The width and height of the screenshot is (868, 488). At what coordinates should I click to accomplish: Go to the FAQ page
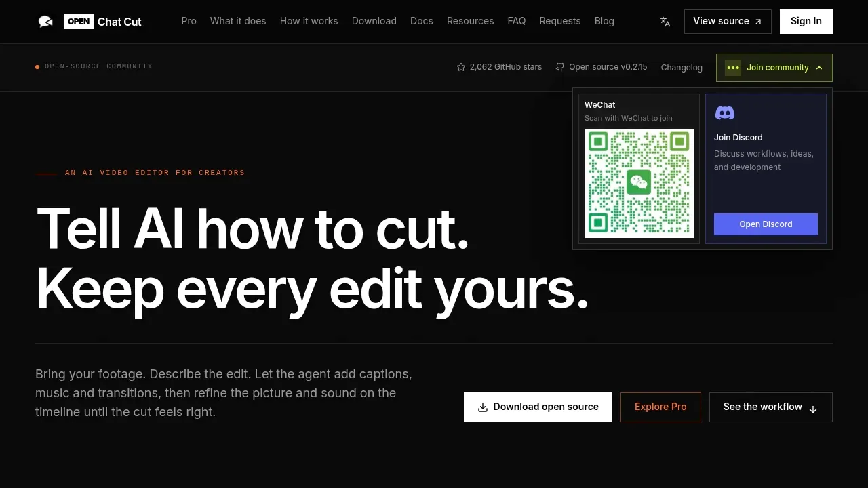(517, 21)
